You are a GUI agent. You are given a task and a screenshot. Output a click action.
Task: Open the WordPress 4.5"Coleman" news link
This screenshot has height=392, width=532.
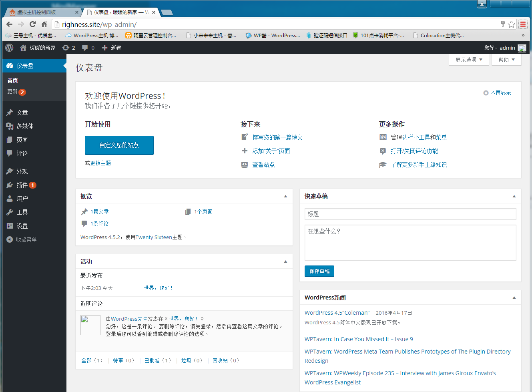[x=337, y=313]
